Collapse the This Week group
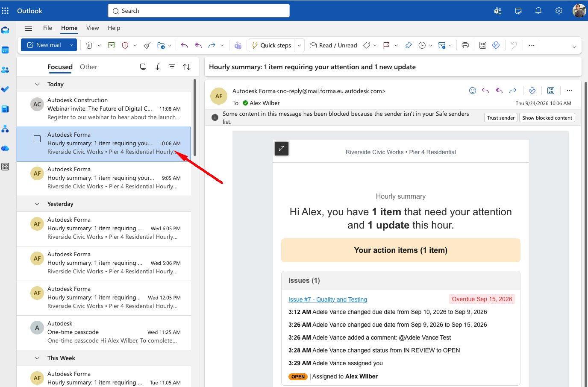 [x=37, y=358]
